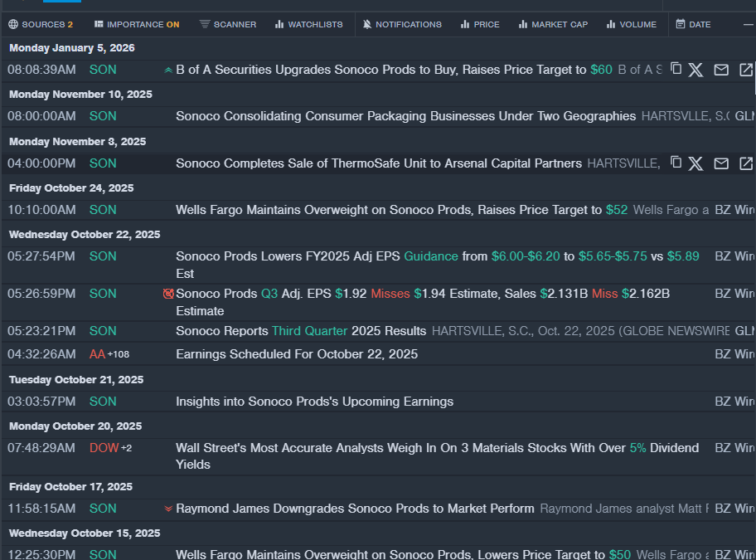The height and width of the screenshot is (560, 756).
Task: Copy the ThermoSafe sale headline
Action: pos(676,163)
